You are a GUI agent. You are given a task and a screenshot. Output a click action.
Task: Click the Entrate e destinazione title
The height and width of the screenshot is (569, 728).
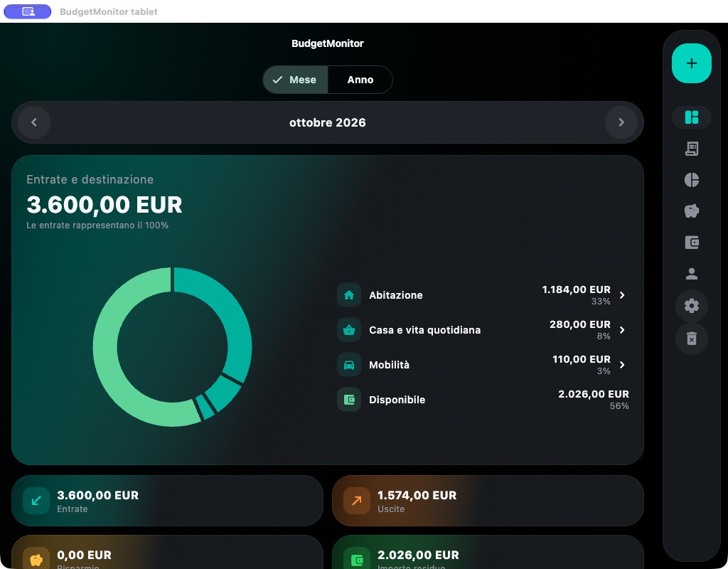point(90,179)
